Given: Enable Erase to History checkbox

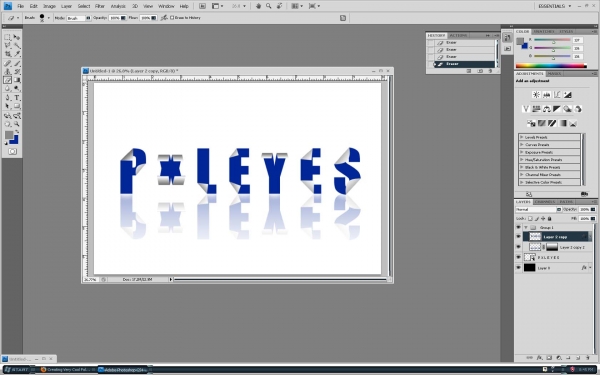Looking at the screenshot, I should [x=172, y=18].
